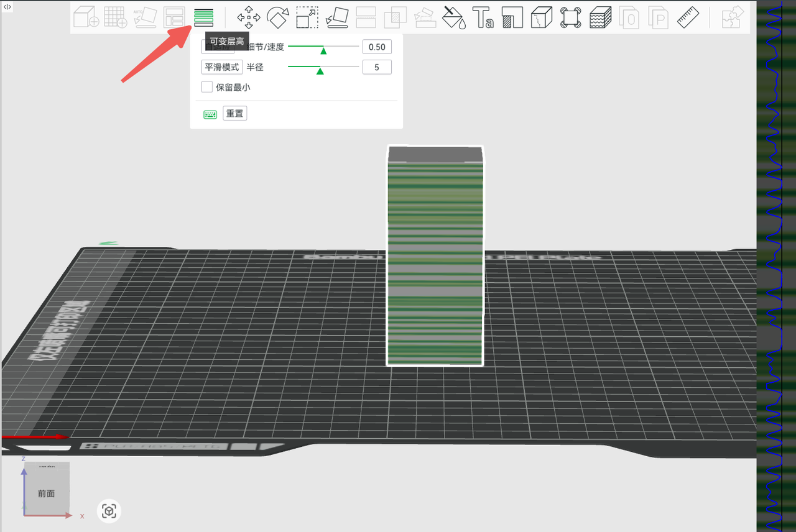Viewport: 796px width, 532px height.
Task: Click the 平滑模式 button
Action: [x=222, y=66]
